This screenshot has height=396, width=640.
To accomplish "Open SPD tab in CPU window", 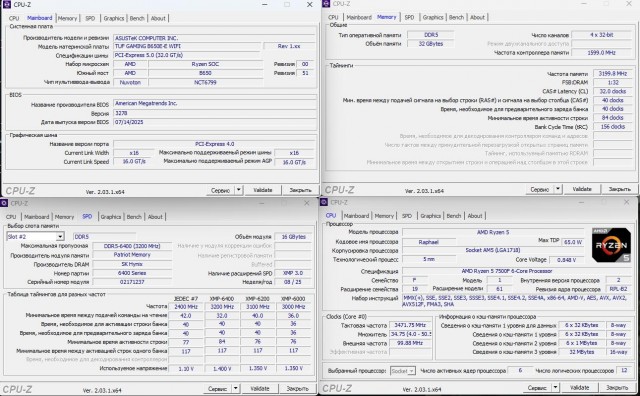I will tap(407, 216).
